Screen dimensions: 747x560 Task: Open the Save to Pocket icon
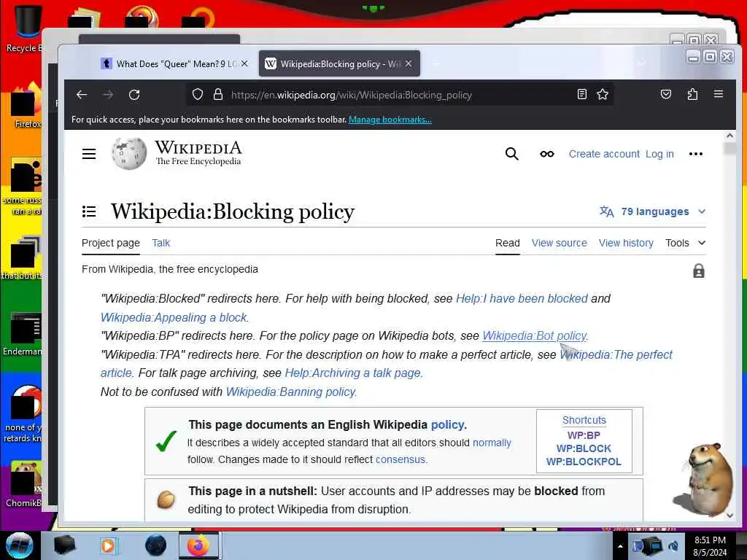coord(666,94)
